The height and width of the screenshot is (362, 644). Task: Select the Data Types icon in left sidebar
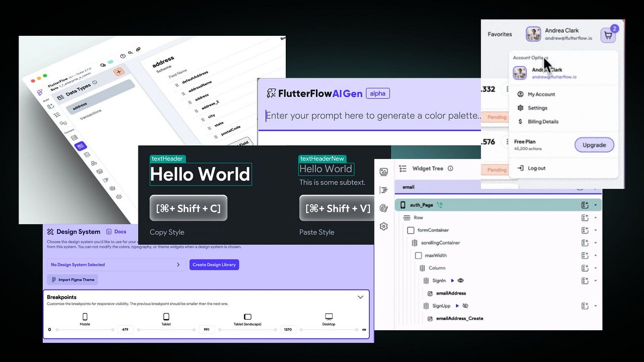80,146
